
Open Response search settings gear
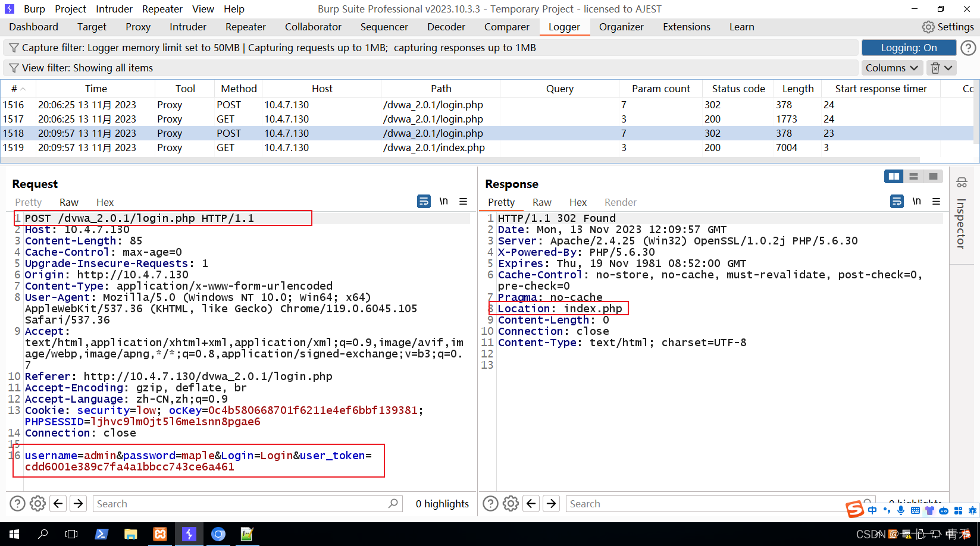click(511, 504)
